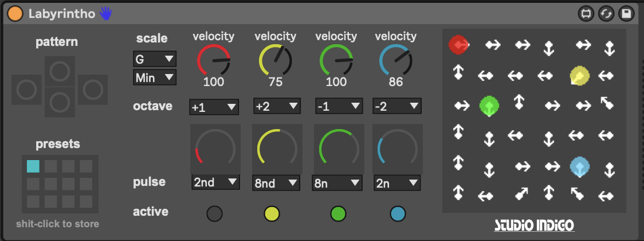644x241 pixels.
Task: Toggle the yellow active indicator
Action: tap(272, 213)
